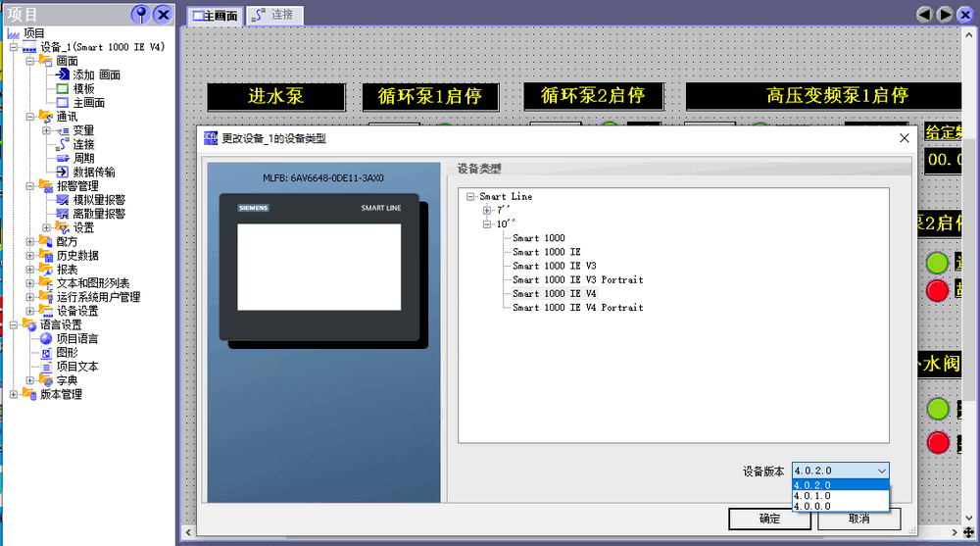The width and height of the screenshot is (980, 546).
Task: Select Smart 1000 IE V3 Portrait device
Action: coord(578,279)
